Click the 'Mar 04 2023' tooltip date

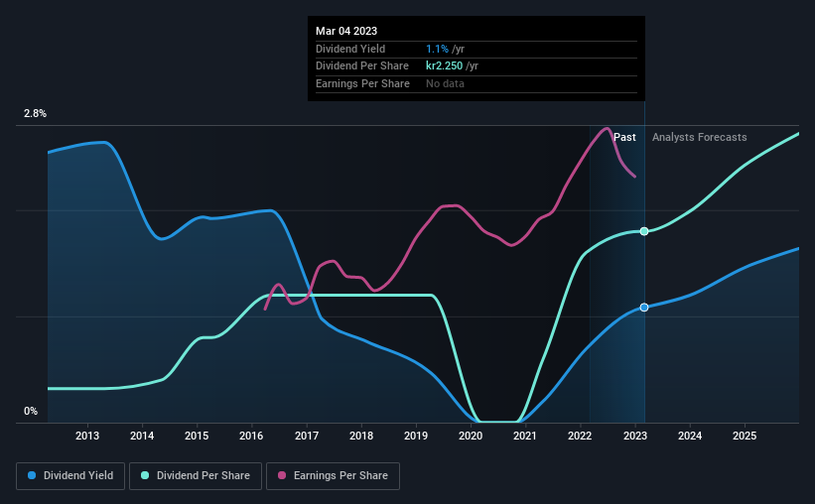tap(346, 31)
